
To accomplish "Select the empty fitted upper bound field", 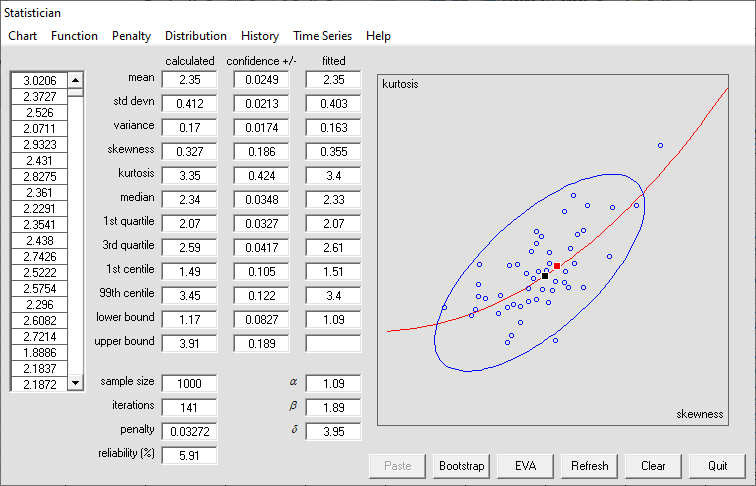I will [x=333, y=343].
